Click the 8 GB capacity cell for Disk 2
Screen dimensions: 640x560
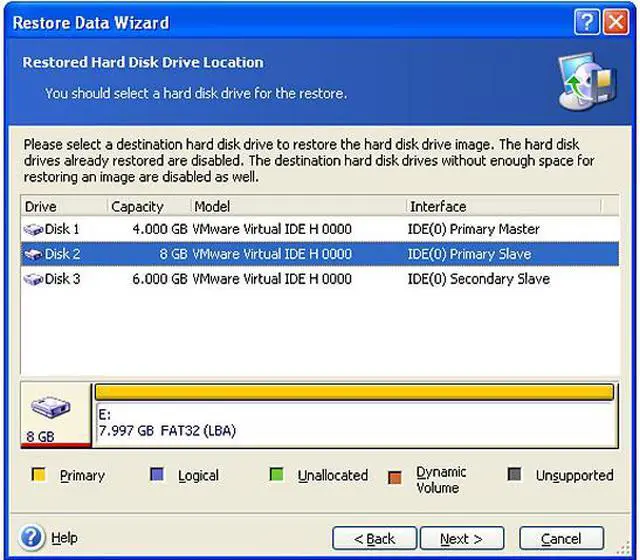[x=173, y=254]
